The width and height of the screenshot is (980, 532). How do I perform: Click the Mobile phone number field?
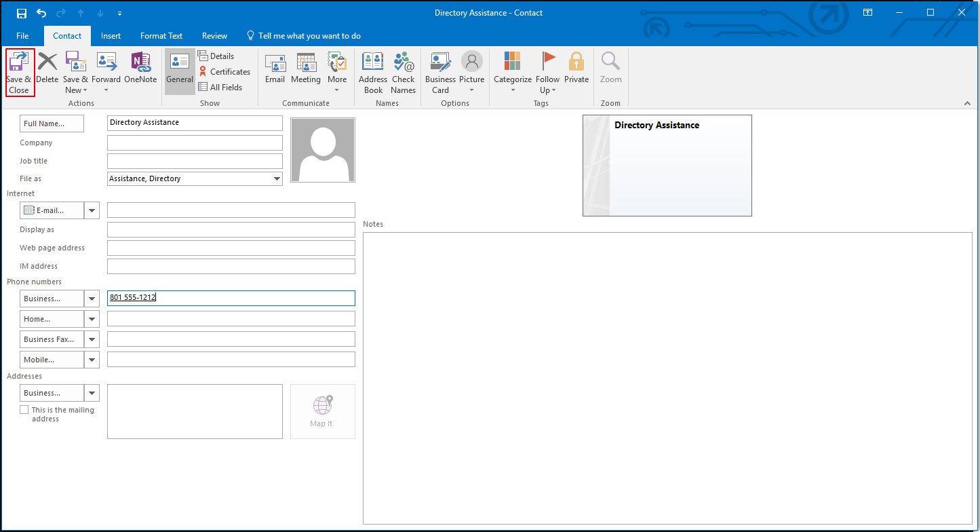pos(231,360)
